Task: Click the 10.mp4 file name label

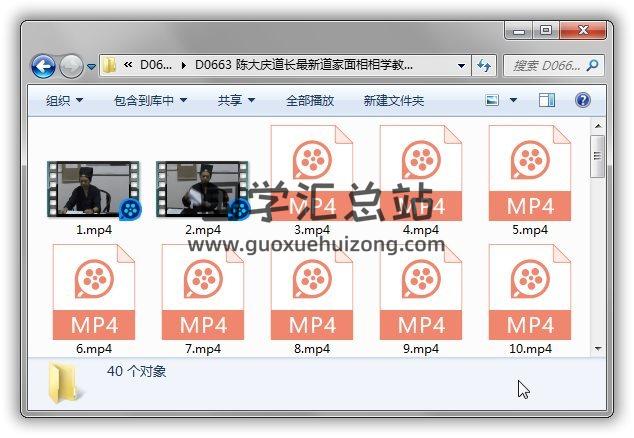Action: coord(530,349)
